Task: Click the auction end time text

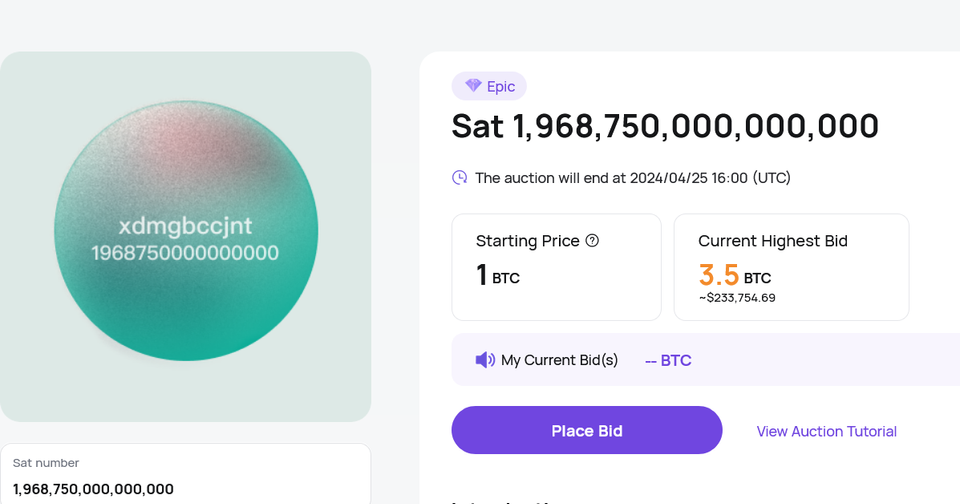Action: tap(632, 178)
